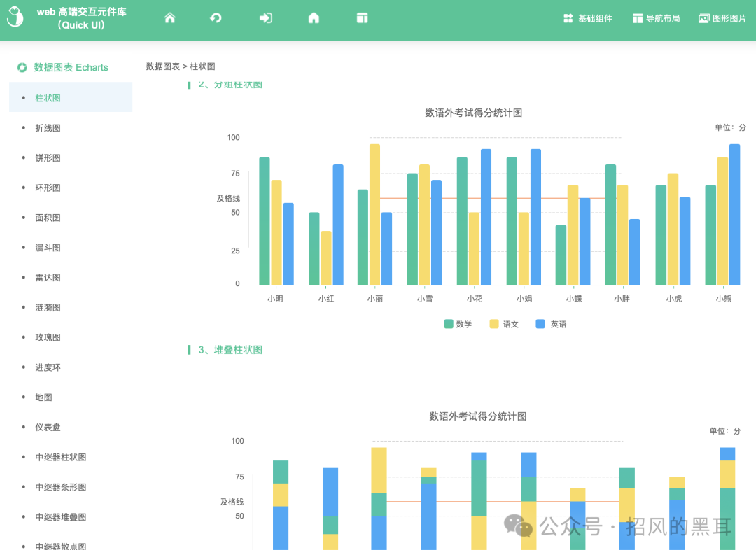The image size is (756, 557).
Task: Click the green 数学 legend swatch
Action: click(x=449, y=324)
